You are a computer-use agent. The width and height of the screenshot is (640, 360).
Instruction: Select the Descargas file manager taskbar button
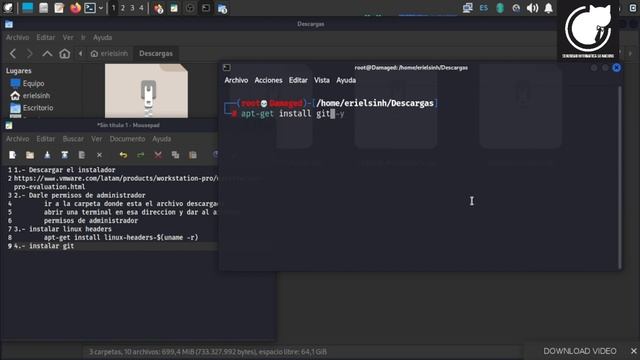click(222, 8)
